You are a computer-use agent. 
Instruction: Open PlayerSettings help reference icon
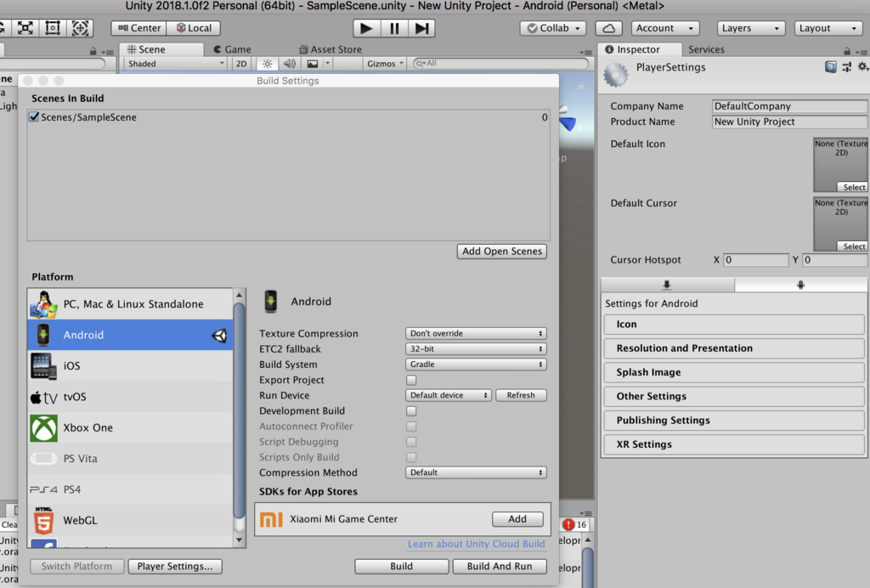point(831,67)
